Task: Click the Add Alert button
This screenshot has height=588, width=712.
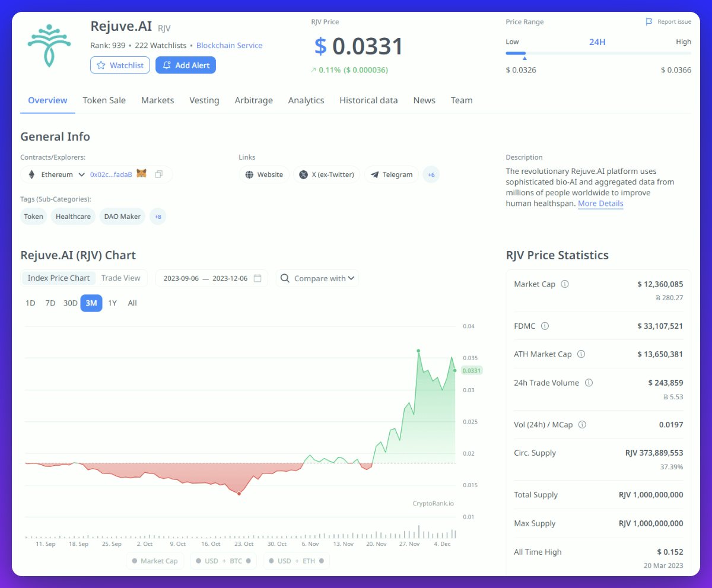Action: (186, 65)
